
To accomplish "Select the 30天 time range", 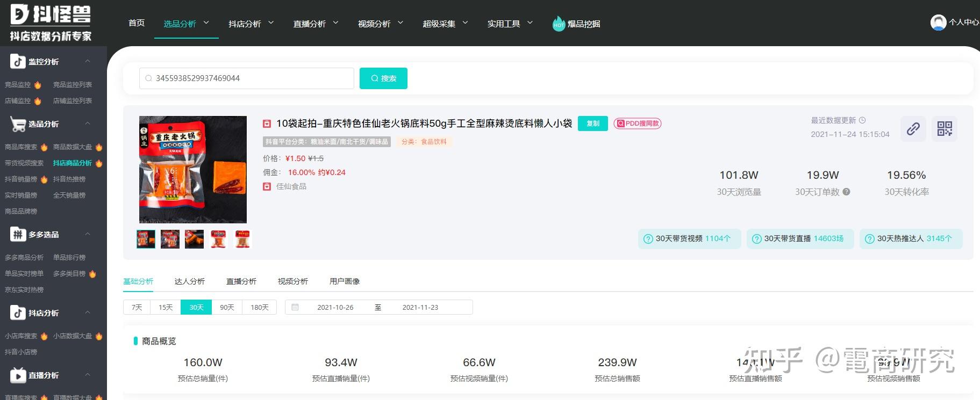I will tap(196, 307).
